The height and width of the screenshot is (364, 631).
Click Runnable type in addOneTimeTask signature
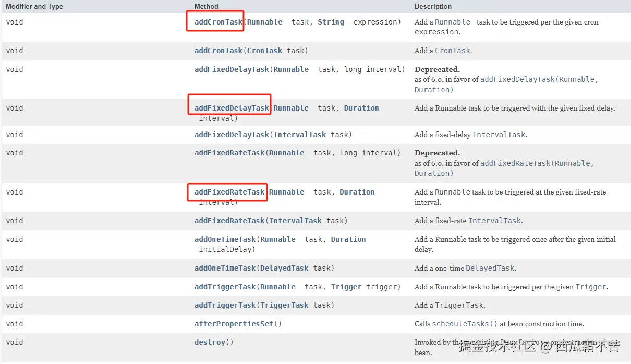[x=278, y=239]
